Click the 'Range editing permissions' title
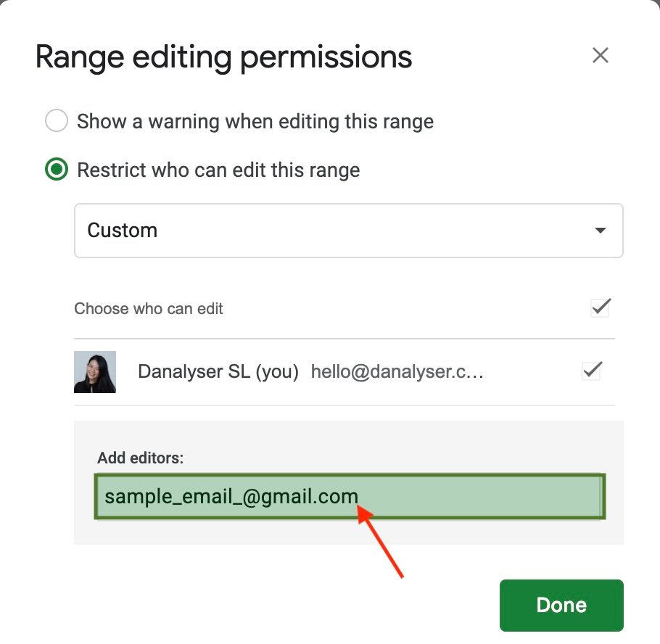 (x=223, y=57)
